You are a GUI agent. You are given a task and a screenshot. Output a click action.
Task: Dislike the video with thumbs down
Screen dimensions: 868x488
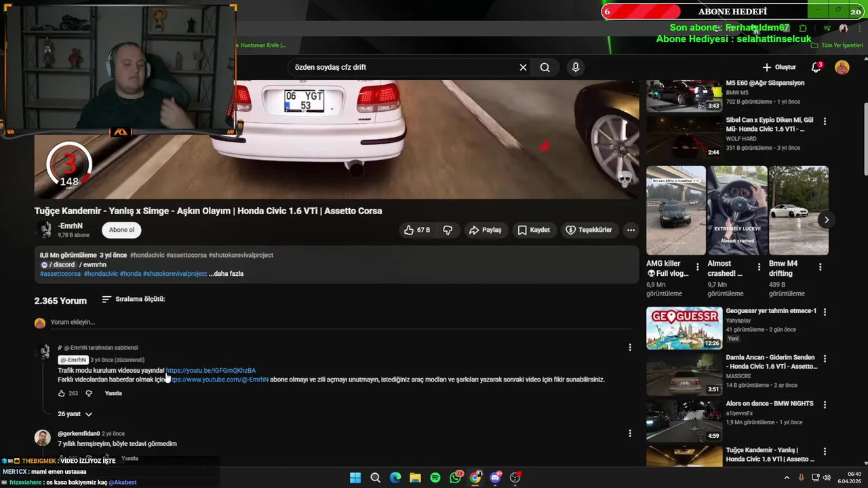[x=448, y=230]
